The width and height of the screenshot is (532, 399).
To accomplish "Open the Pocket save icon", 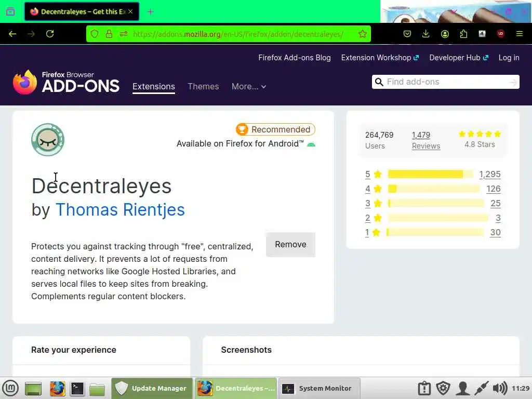I will click(x=407, y=34).
